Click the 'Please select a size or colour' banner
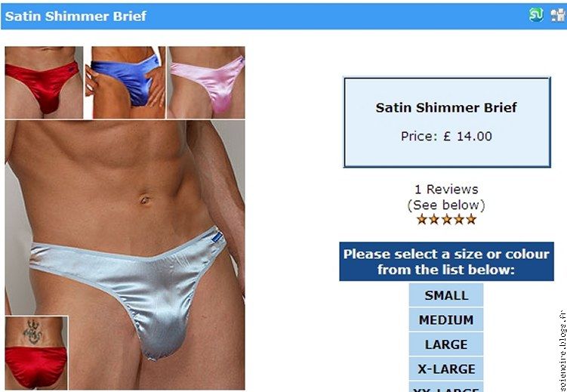 pyautogui.click(x=446, y=261)
